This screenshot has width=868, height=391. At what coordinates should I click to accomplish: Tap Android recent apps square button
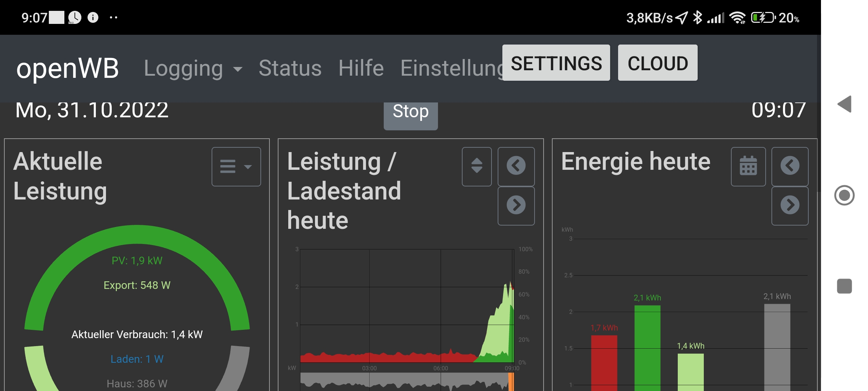click(844, 286)
